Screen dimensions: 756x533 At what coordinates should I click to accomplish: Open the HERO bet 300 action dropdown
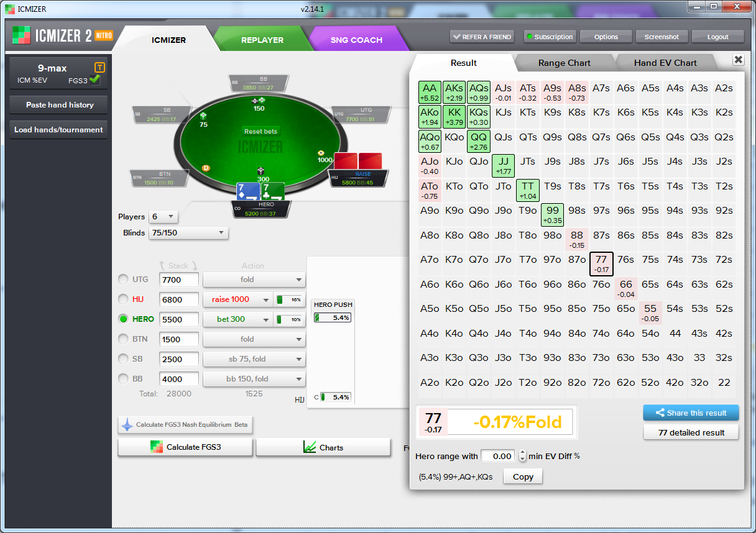[x=238, y=319]
